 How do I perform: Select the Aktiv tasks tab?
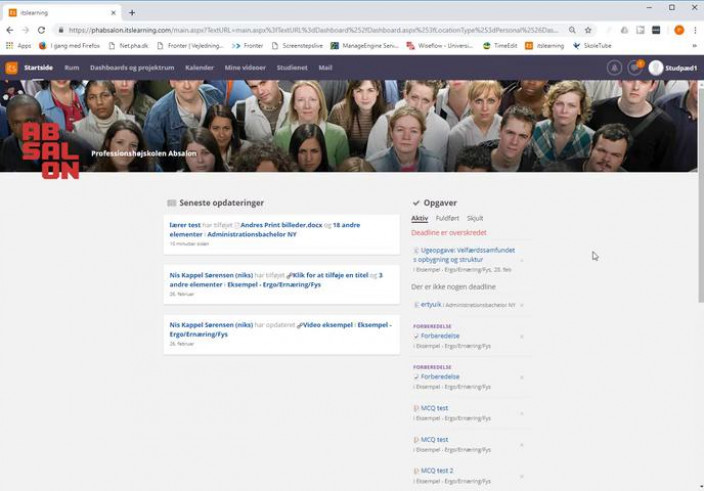click(420, 218)
